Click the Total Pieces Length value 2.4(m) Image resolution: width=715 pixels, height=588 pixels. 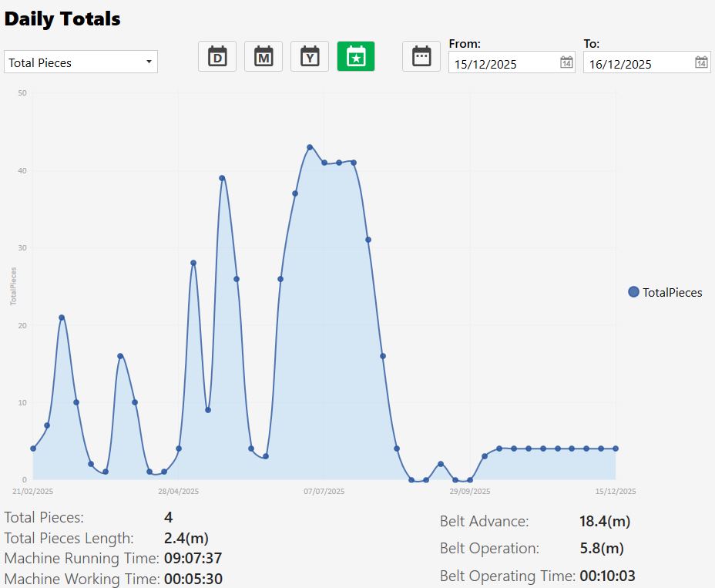pyautogui.click(x=186, y=538)
